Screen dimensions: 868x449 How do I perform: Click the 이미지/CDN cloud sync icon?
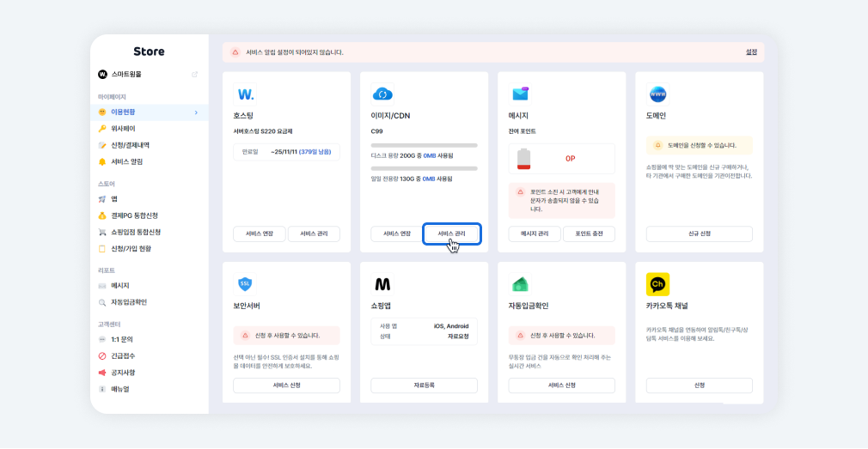click(x=382, y=94)
